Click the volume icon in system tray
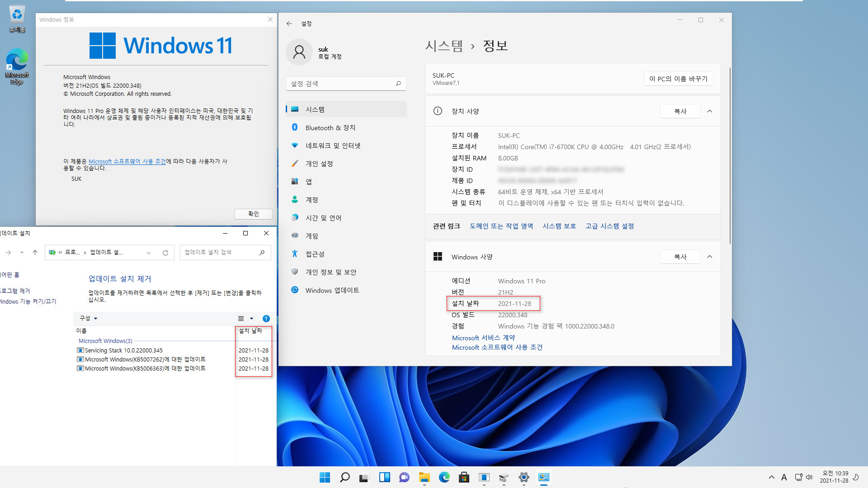This screenshot has width=868, height=488. [x=809, y=477]
